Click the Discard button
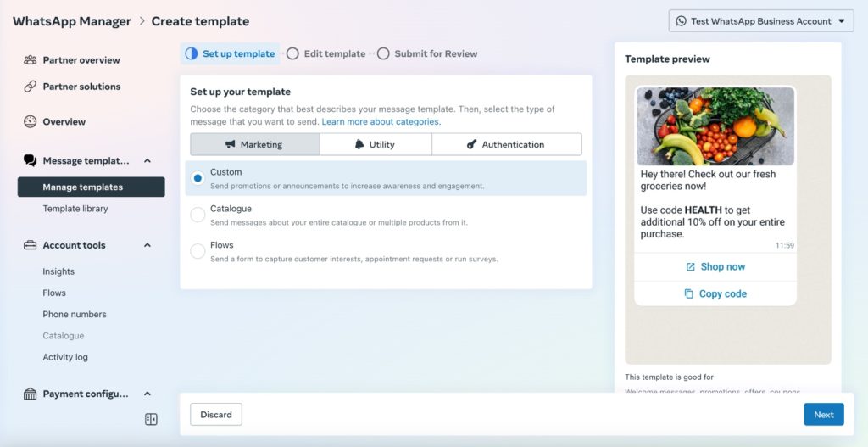This screenshot has height=447, width=868. pyautogui.click(x=216, y=414)
